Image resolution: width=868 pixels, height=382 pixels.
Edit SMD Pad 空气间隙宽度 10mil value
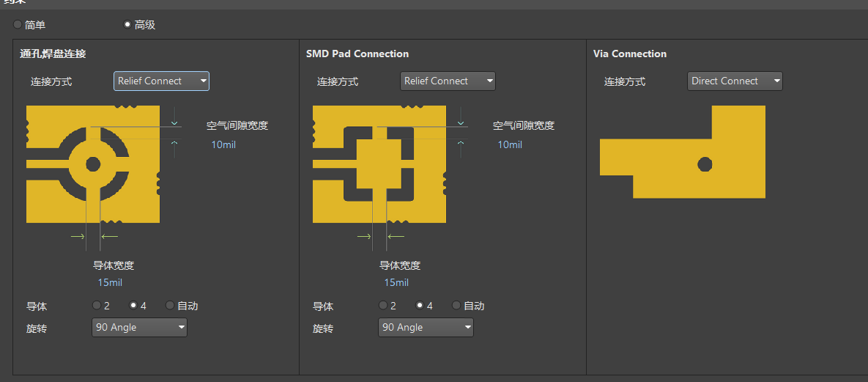(x=510, y=144)
